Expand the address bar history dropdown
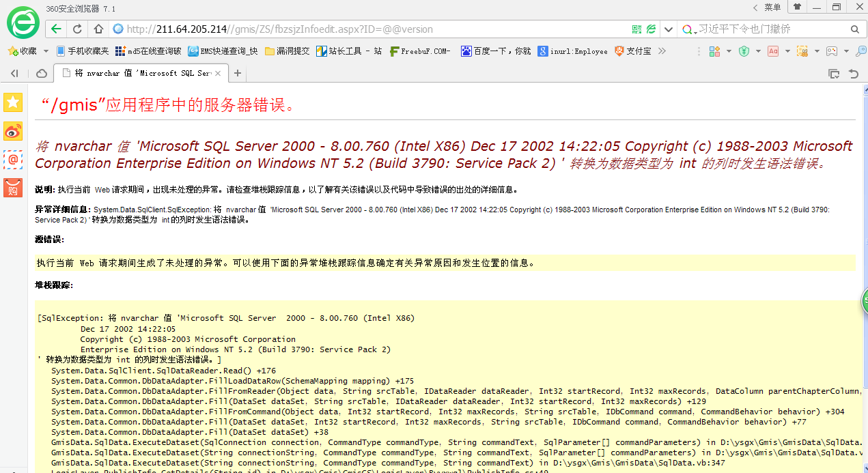The width and height of the screenshot is (868, 473). (x=668, y=29)
